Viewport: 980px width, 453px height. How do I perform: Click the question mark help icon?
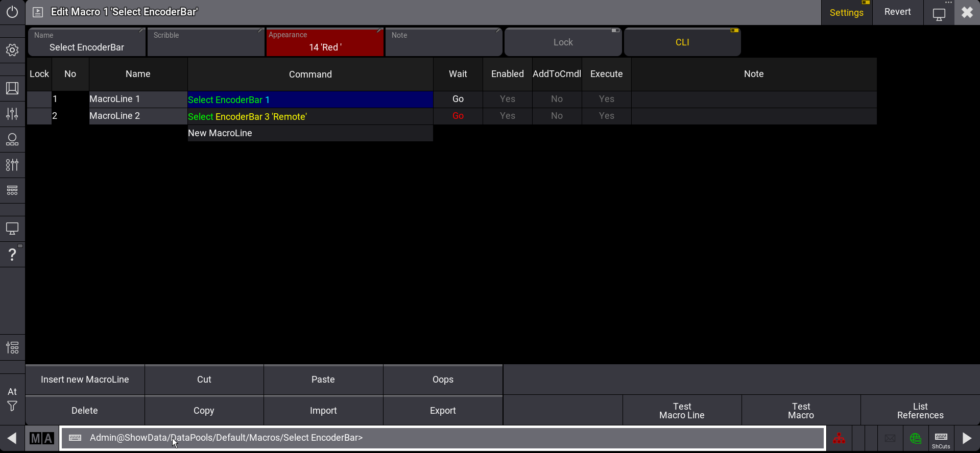(12, 254)
